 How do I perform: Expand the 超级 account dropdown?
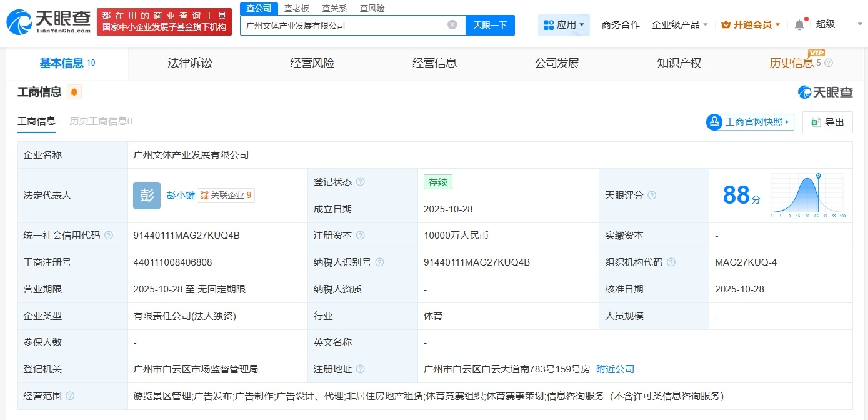(x=860, y=24)
